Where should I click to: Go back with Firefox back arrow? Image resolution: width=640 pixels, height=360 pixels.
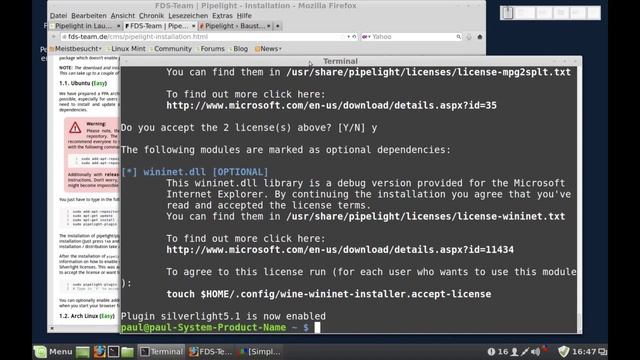click(x=54, y=37)
